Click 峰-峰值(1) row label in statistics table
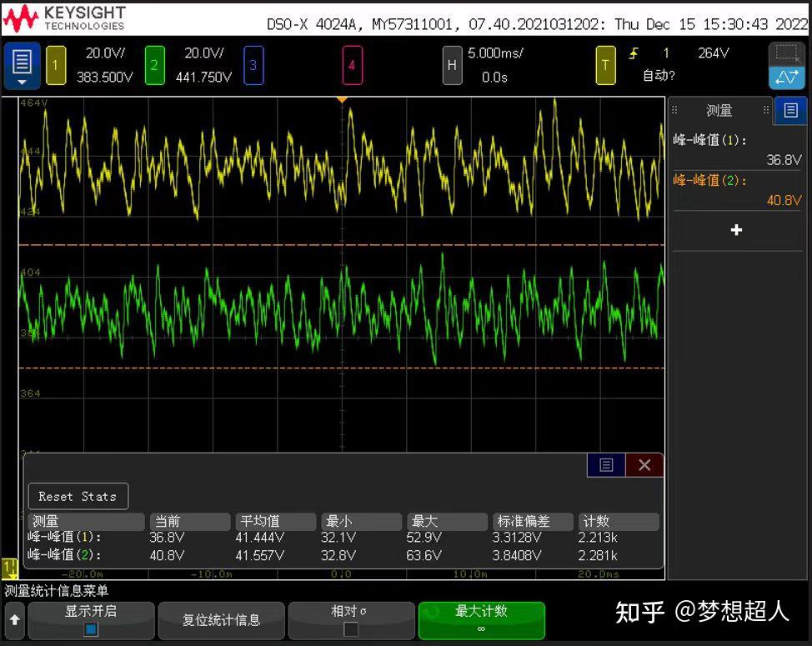Image resolution: width=812 pixels, height=646 pixels. [64, 538]
